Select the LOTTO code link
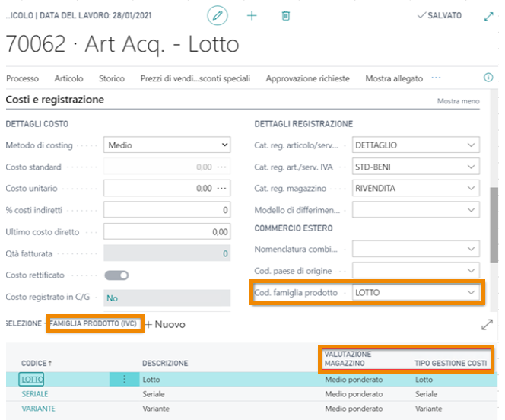 pyautogui.click(x=32, y=380)
